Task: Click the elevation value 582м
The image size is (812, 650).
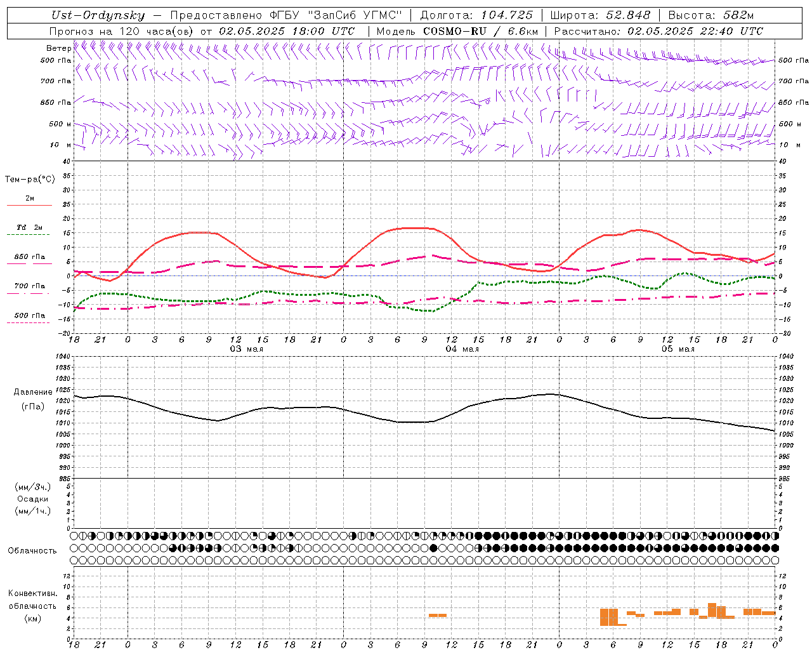Action: 738,15
